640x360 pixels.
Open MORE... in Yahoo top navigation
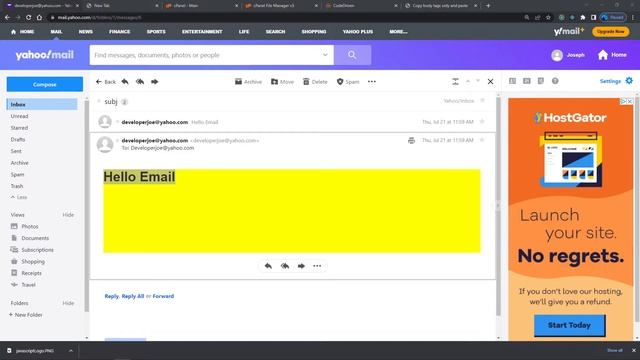[398, 31]
